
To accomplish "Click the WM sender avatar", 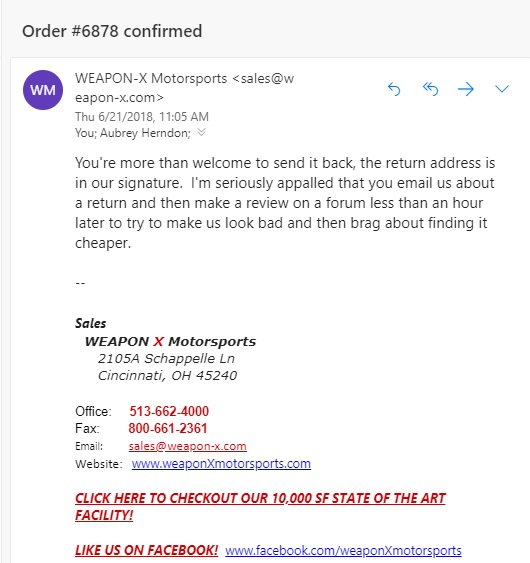I will [x=43, y=90].
